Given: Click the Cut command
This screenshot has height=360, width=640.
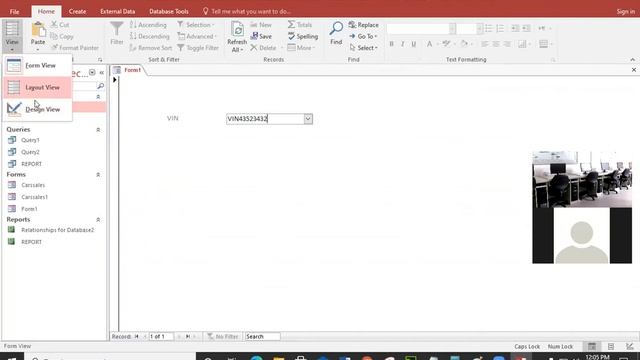Looking at the screenshot, I should coord(60,25).
